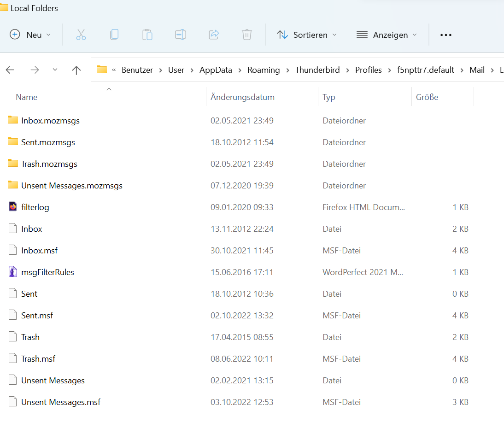Click the Cut scissors icon in toolbar
The width and height of the screenshot is (504, 440).
point(81,35)
